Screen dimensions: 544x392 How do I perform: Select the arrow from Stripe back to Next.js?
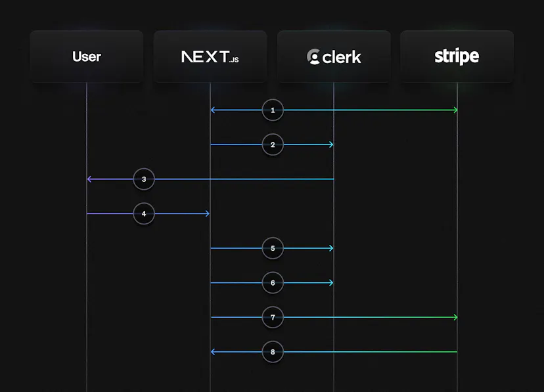point(394,351)
